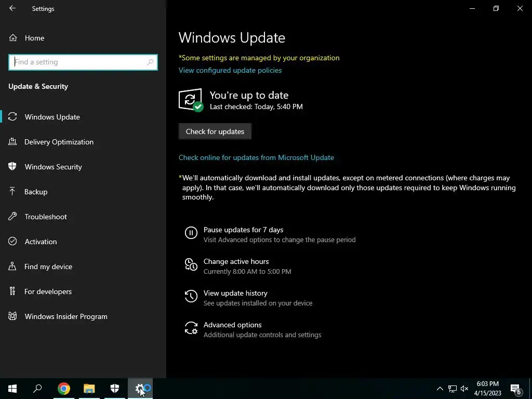Click the up-to-date status icon with green check
Viewport: 532px width, 399px height.
pyautogui.click(x=191, y=100)
